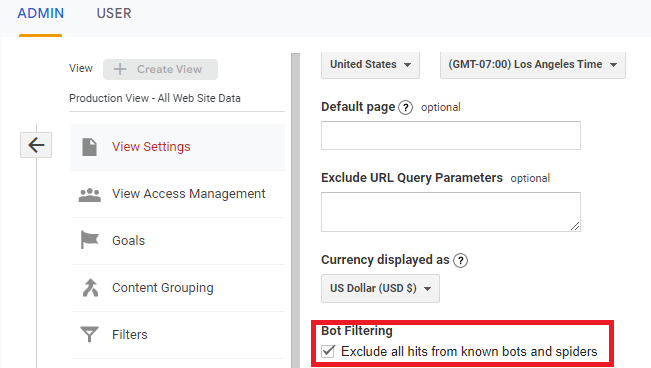Click the View Settings document icon
Viewport: 651px width, 368px height.
click(x=89, y=147)
